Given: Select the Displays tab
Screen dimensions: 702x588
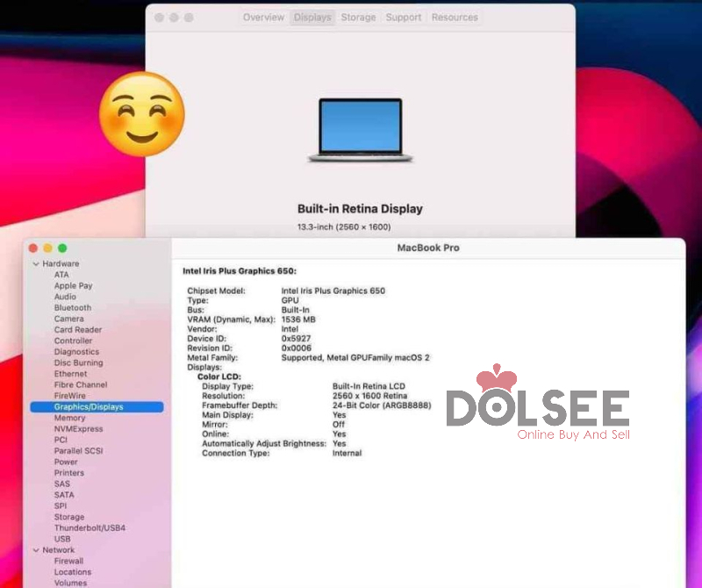Looking at the screenshot, I should point(312,18).
